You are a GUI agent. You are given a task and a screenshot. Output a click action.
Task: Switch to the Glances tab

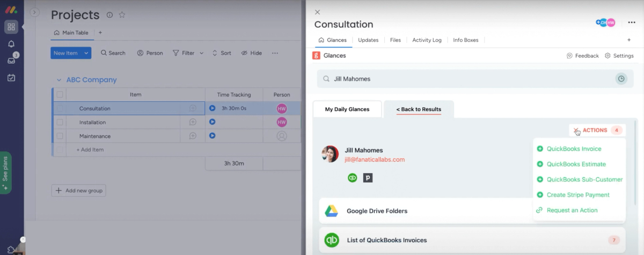[332, 40]
